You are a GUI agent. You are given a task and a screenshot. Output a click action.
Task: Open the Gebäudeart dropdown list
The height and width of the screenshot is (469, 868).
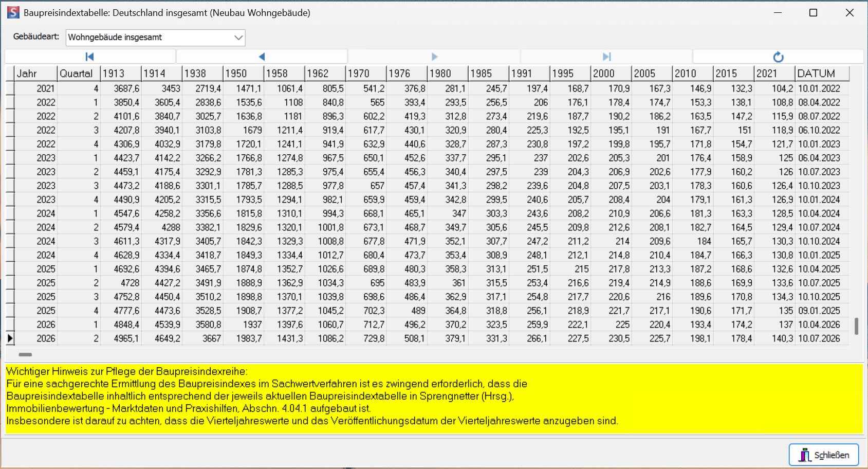[x=238, y=37]
